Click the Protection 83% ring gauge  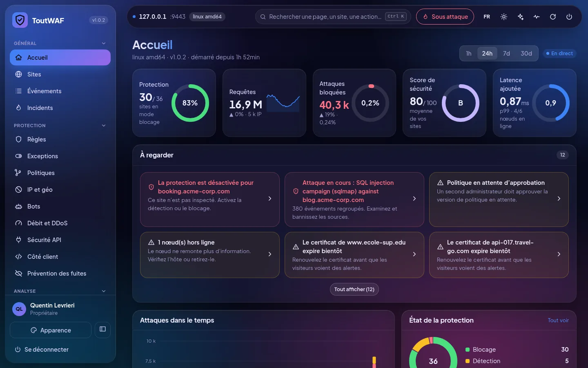[x=190, y=103]
